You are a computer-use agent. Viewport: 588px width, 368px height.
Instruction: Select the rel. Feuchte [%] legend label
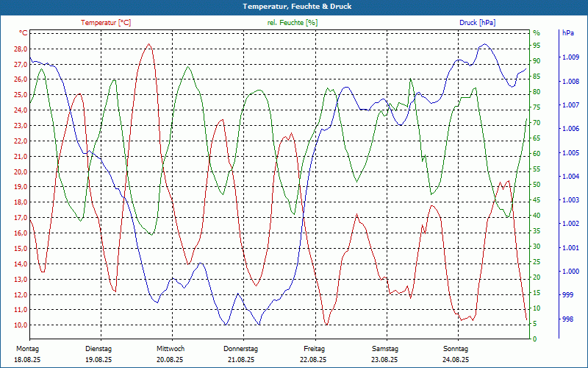pyautogui.click(x=293, y=23)
